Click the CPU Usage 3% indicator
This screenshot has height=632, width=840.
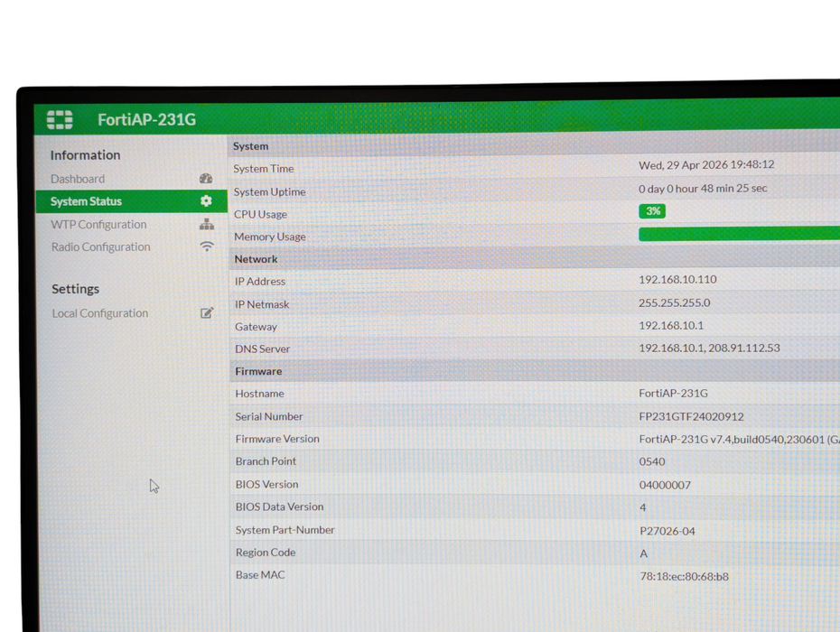coord(652,211)
